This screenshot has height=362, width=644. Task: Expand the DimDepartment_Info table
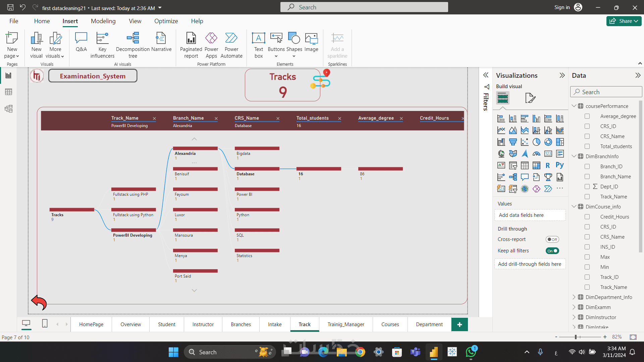(574, 297)
